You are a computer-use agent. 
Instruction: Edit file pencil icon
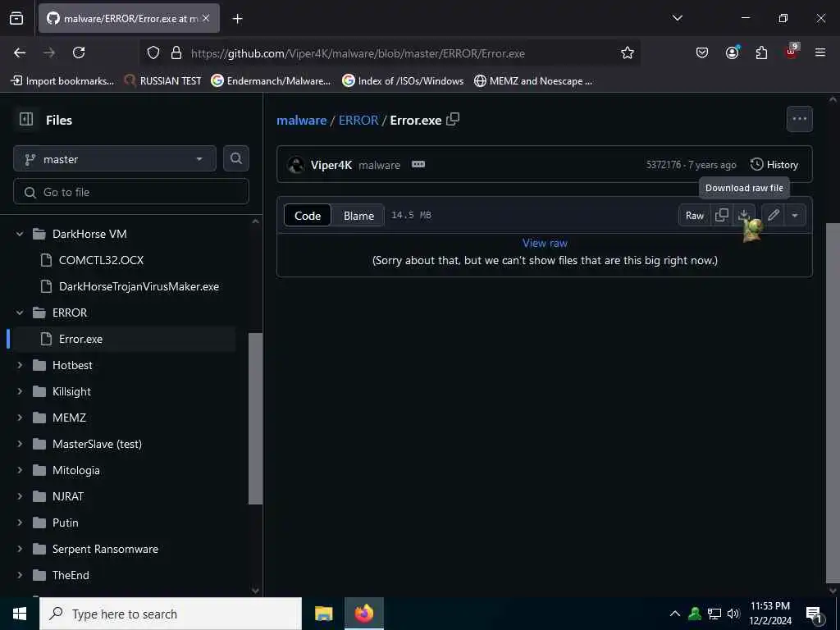tap(773, 216)
